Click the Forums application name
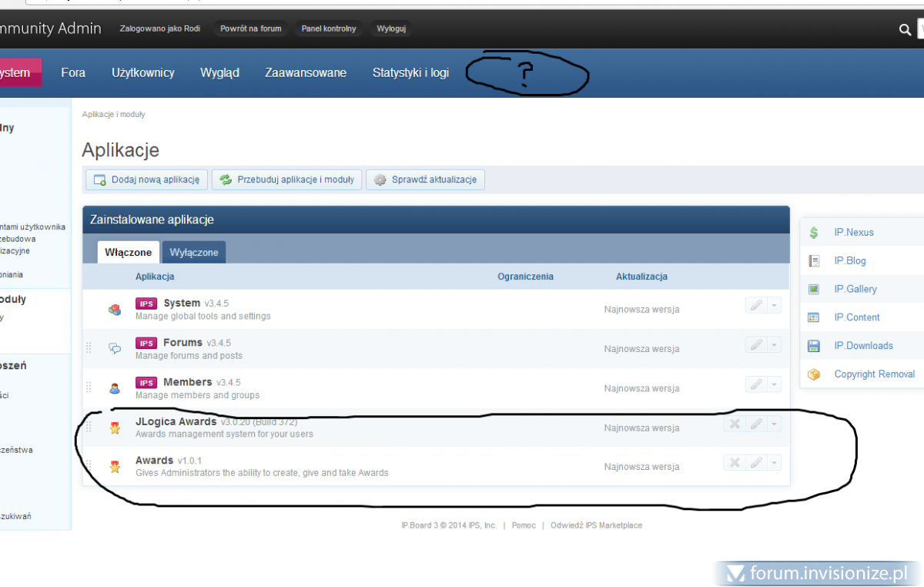Screen dimensions: 924x587 [182, 342]
